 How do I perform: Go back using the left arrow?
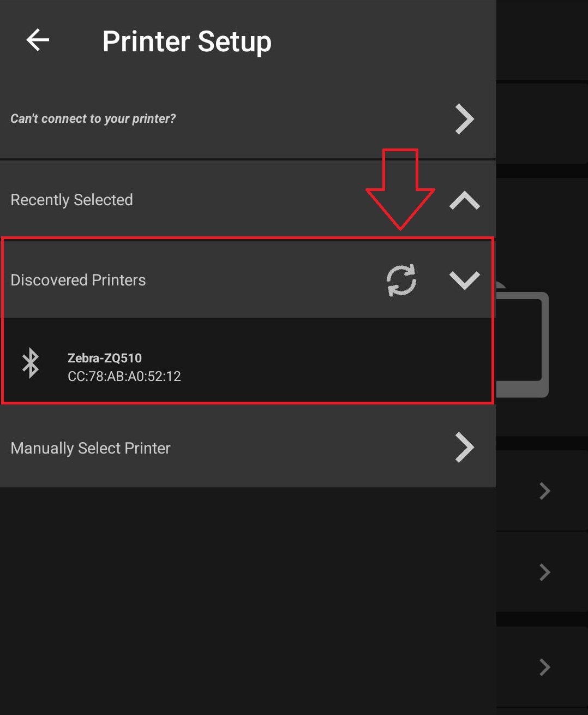point(38,40)
